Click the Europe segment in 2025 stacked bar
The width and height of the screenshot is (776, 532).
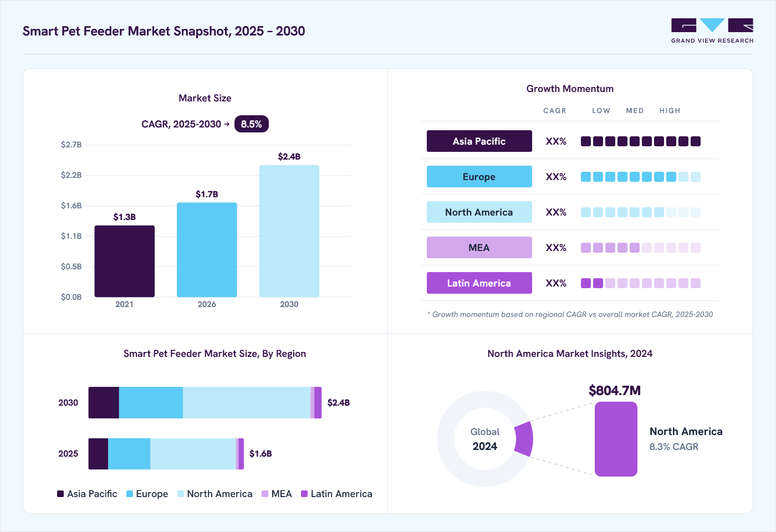(129, 454)
